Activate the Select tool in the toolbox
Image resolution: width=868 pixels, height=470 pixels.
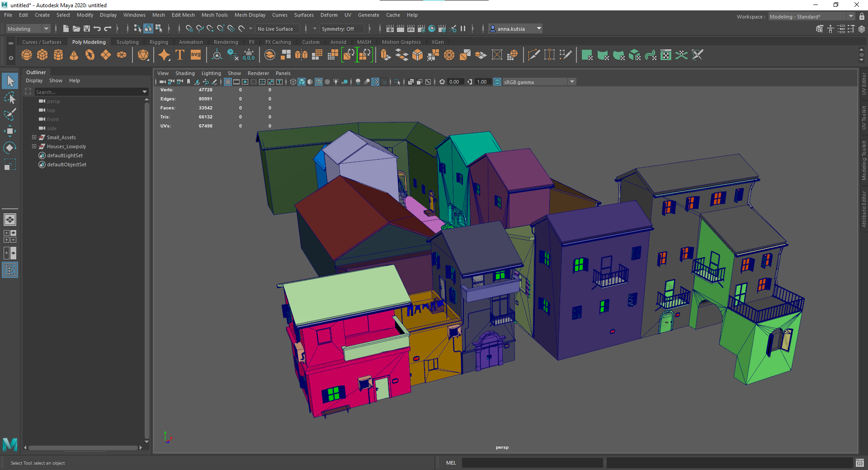tap(10, 81)
